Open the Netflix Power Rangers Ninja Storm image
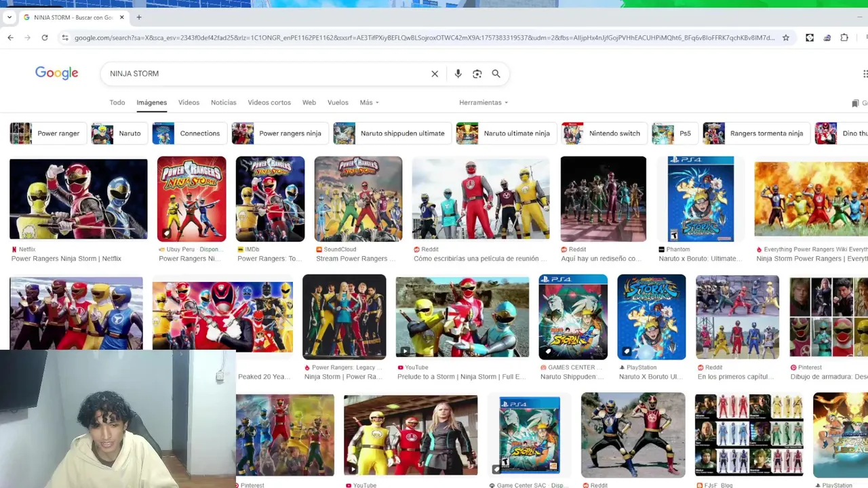 [79, 199]
